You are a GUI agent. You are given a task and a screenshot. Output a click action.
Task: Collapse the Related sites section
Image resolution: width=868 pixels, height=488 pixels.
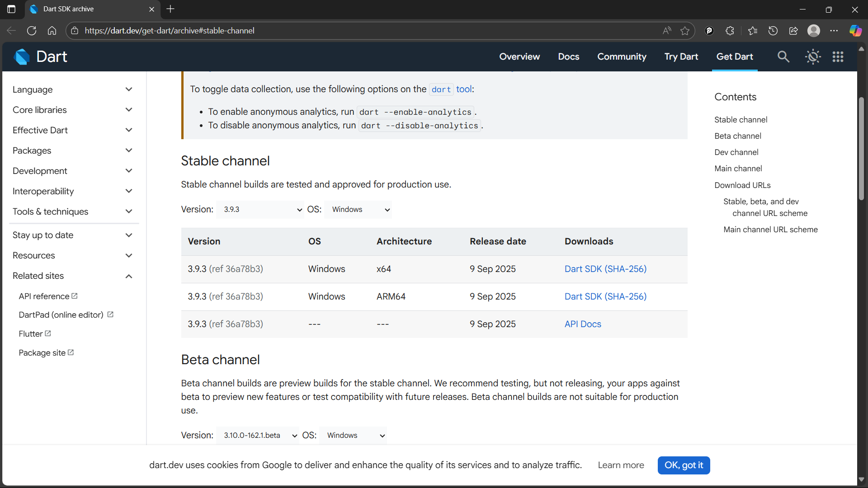[129, 276]
